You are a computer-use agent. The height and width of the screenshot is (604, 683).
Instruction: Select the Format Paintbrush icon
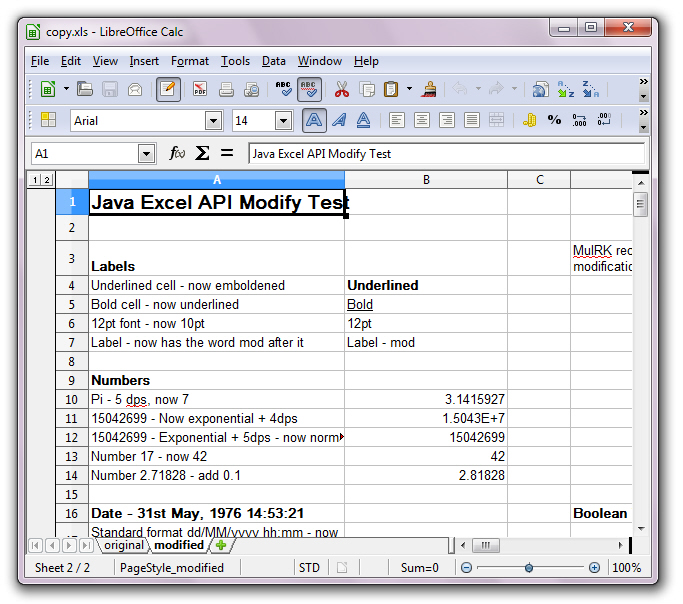pyautogui.click(x=429, y=89)
